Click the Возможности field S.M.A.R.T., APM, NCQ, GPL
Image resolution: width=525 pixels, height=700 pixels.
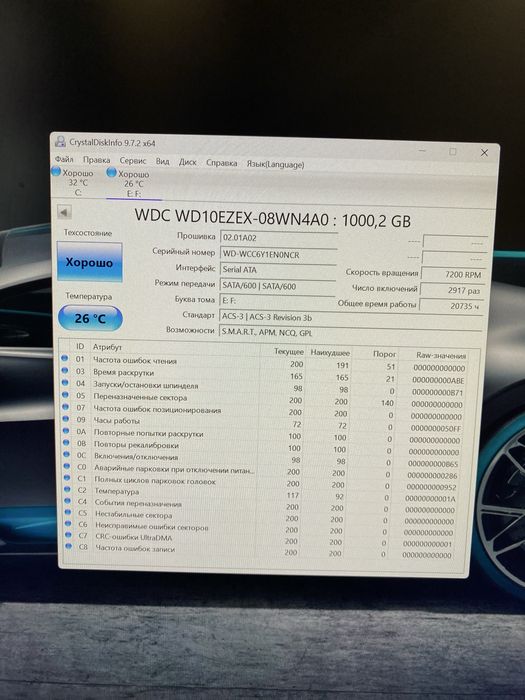point(350,333)
